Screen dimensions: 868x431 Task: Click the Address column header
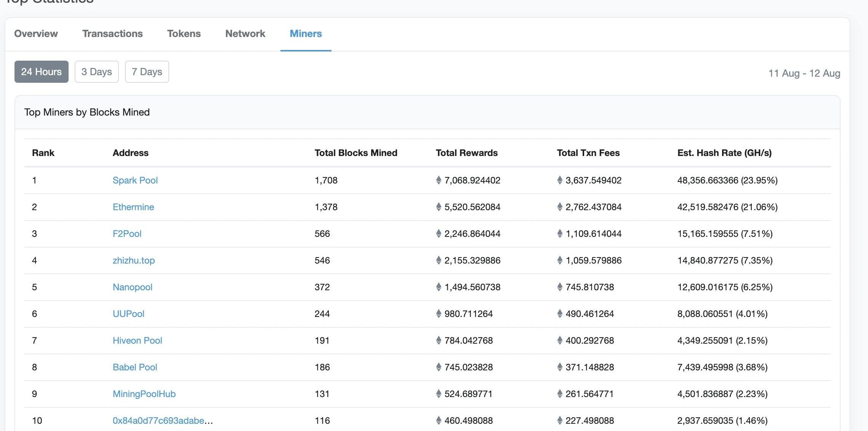click(130, 153)
